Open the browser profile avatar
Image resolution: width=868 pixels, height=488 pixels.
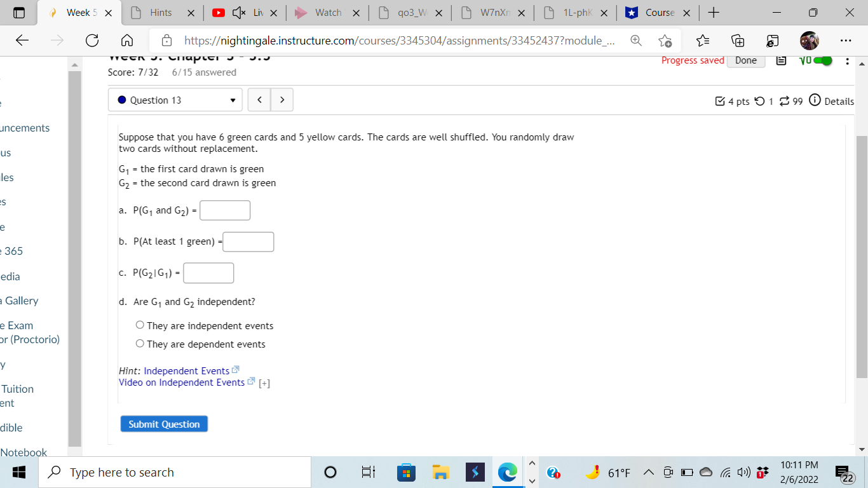(x=810, y=41)
